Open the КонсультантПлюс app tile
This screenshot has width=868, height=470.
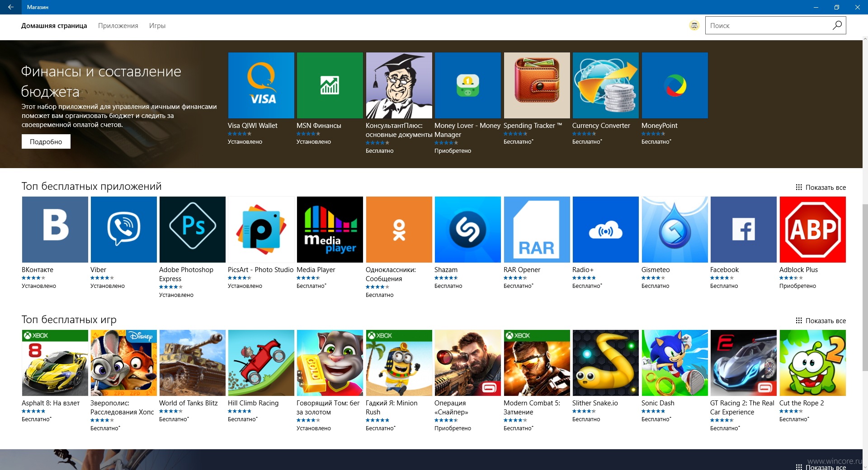pos(399,85)
